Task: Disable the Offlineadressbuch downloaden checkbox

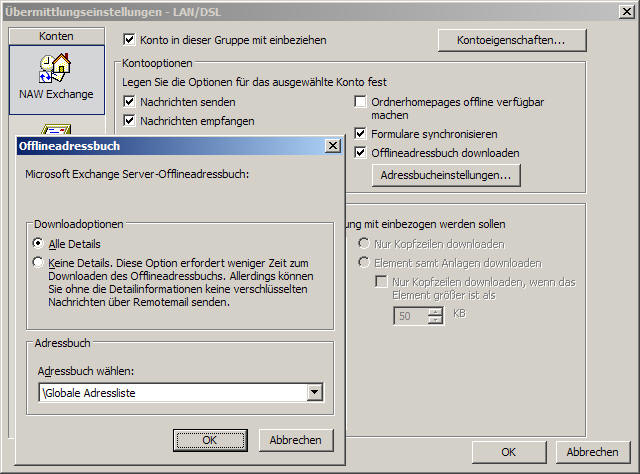Action: (x=361, y=153)
